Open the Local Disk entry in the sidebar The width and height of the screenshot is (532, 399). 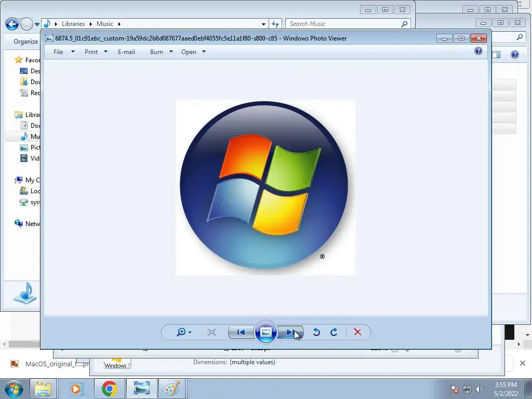[30, 191]
